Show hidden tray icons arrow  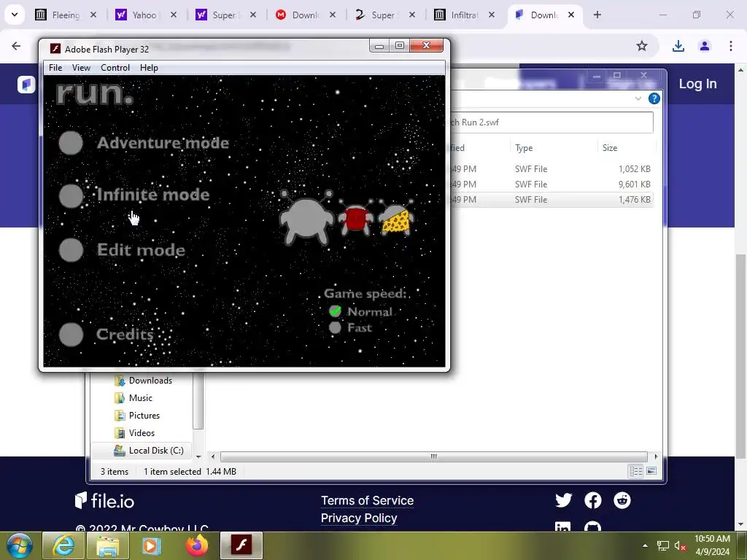645,546
